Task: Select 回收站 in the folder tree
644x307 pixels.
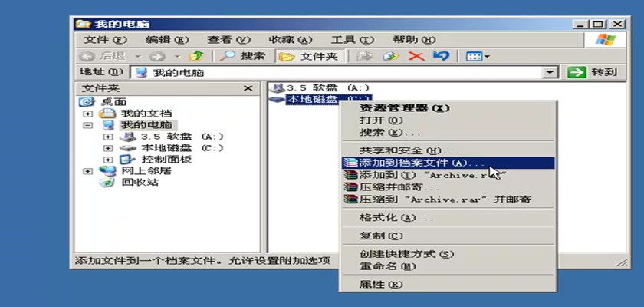Action: tap(140, 183)
